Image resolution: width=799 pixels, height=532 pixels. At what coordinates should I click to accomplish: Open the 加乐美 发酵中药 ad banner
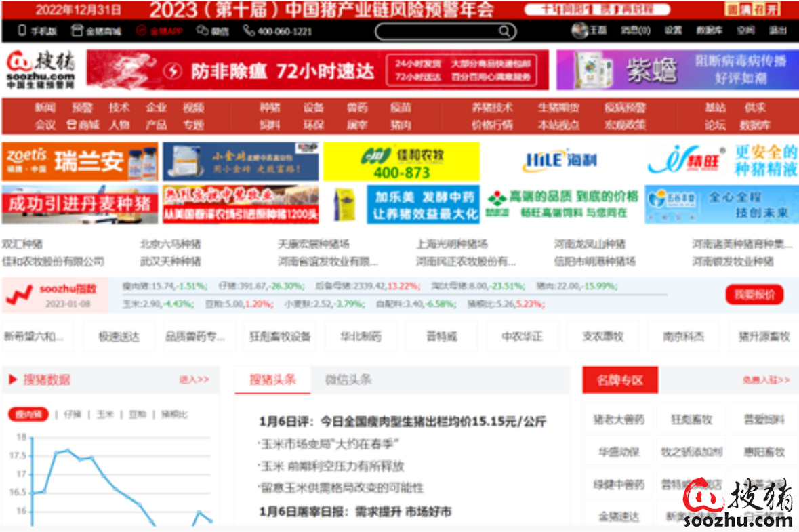pyautogui.click(x=402, y=205)
